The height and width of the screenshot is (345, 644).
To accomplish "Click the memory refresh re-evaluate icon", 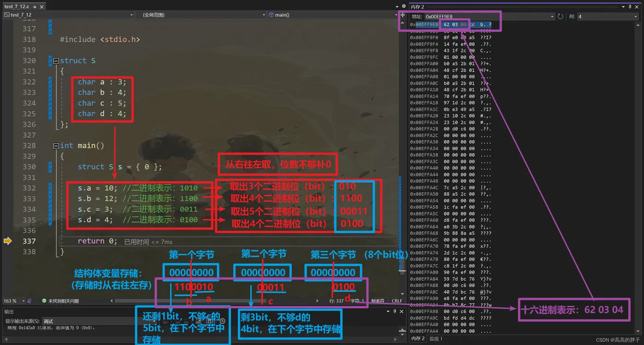I will click(560, 17).
